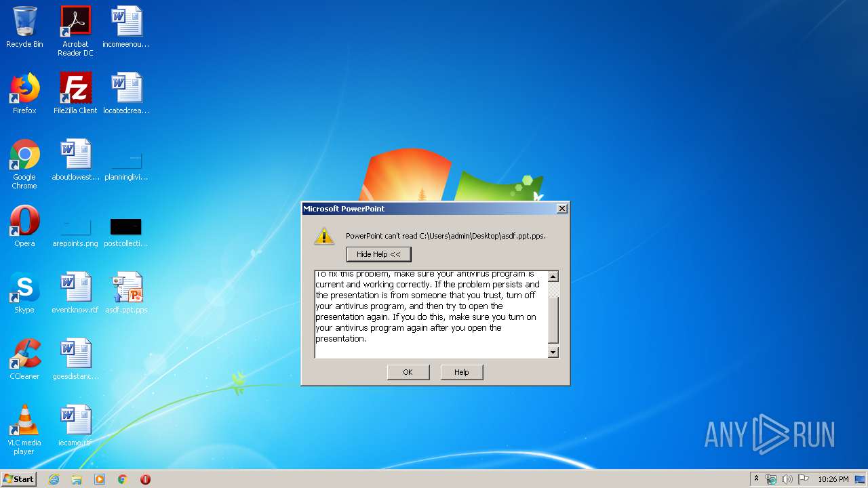Screen dimensions: 868x488
Task: Click the error message about asdf.ppt.pps
Action: 446,236
